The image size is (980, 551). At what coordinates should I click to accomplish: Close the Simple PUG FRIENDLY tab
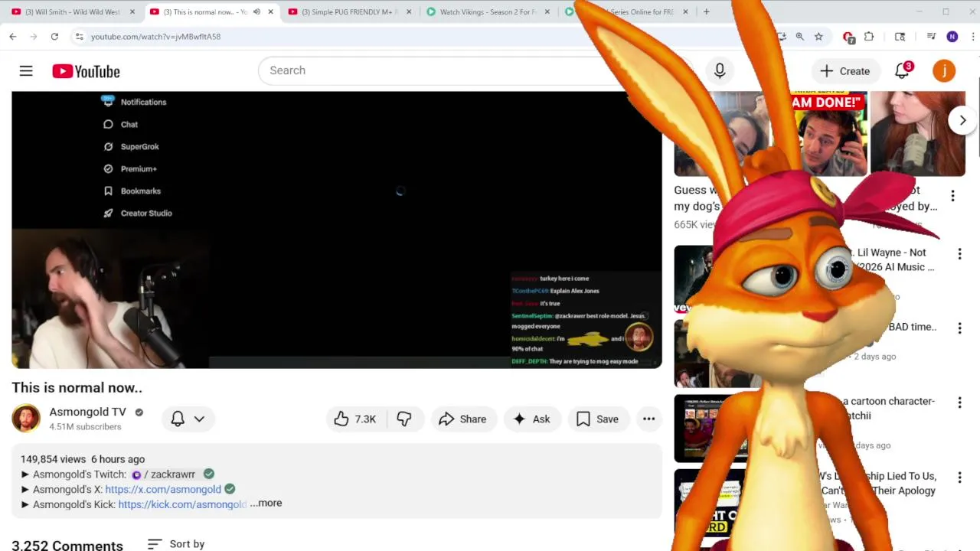[409, 11]
